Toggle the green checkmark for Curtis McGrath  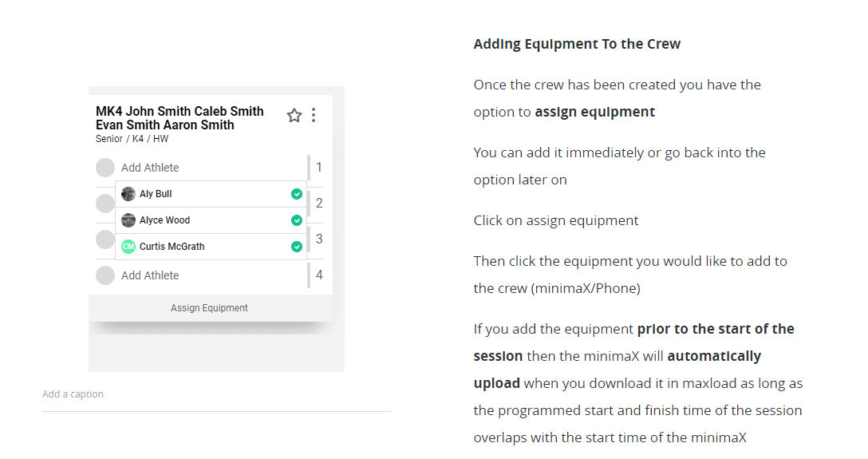pos(297,247)
